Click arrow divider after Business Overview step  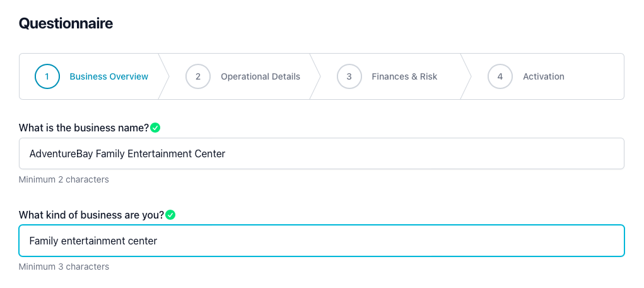(164, 76)
